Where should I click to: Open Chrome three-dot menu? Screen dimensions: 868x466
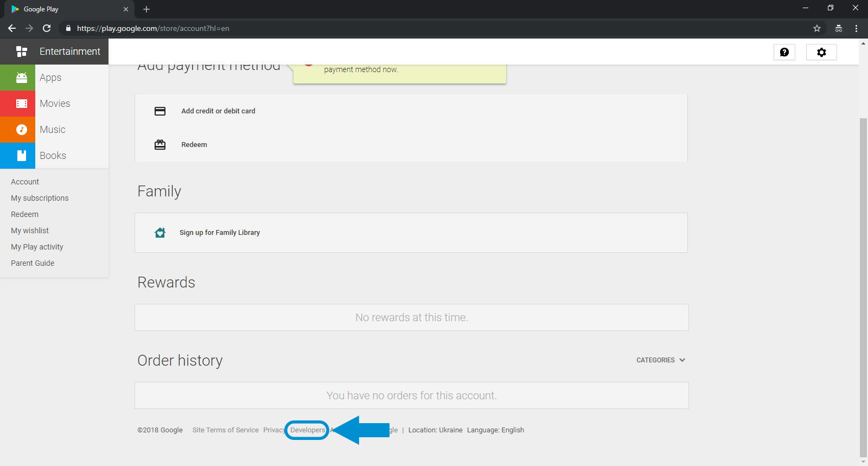[x=857, y=28]
